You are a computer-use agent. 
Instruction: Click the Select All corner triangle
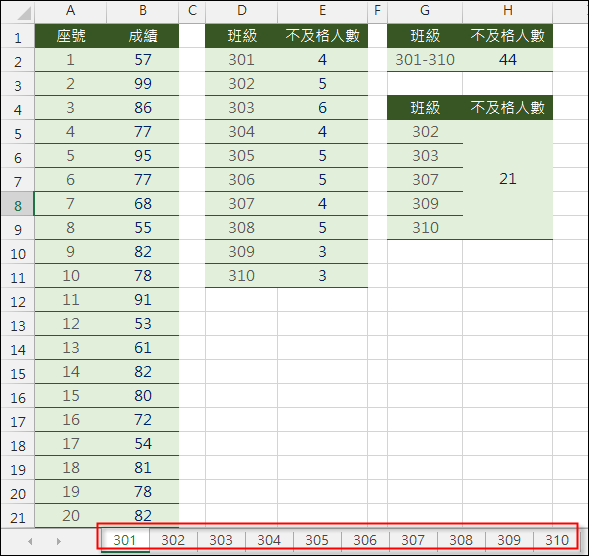[x=24, y=14]
